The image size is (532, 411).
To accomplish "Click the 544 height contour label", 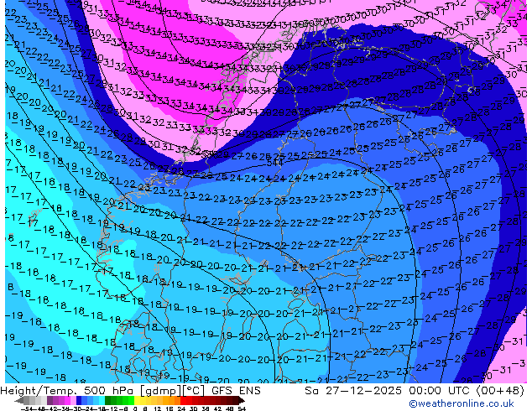I will click(275, 163).
